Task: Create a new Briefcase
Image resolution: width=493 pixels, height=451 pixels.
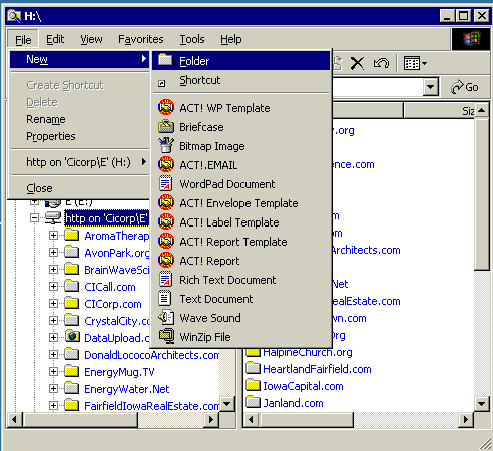Action: click(241, 127)
